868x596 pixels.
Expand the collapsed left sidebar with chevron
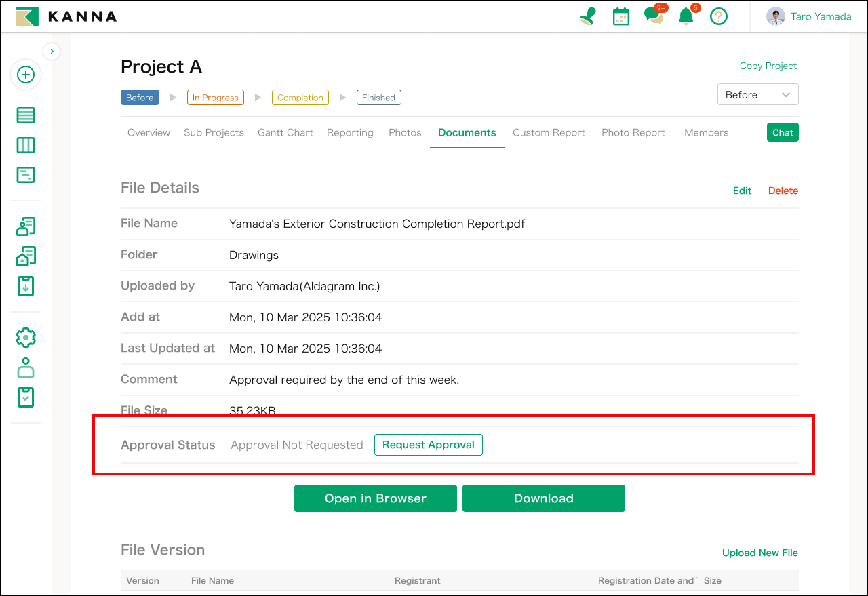52,51
